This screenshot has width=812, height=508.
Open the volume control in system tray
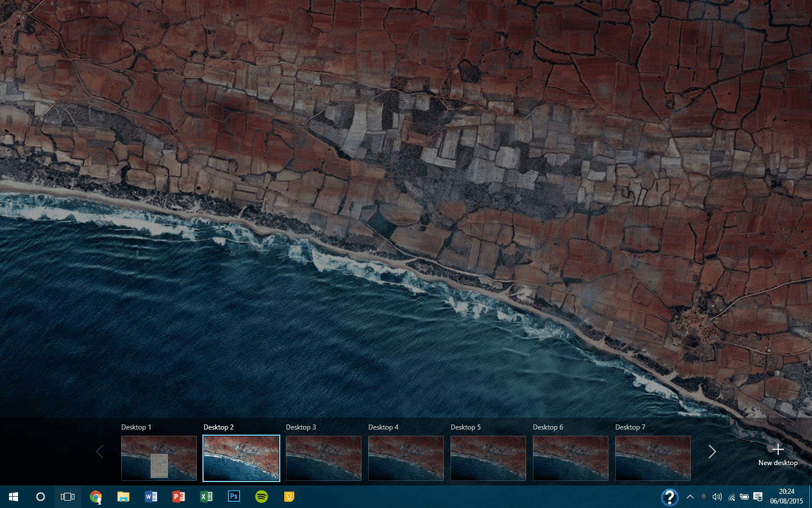(717, 497)
